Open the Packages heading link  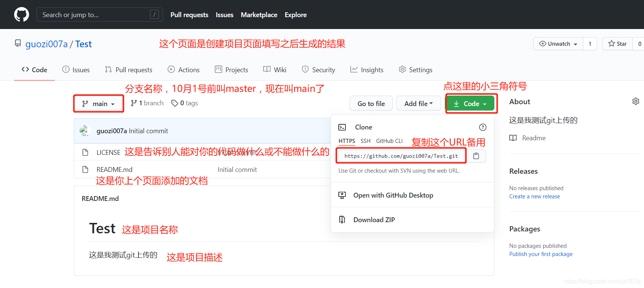(x=525, y=229)
